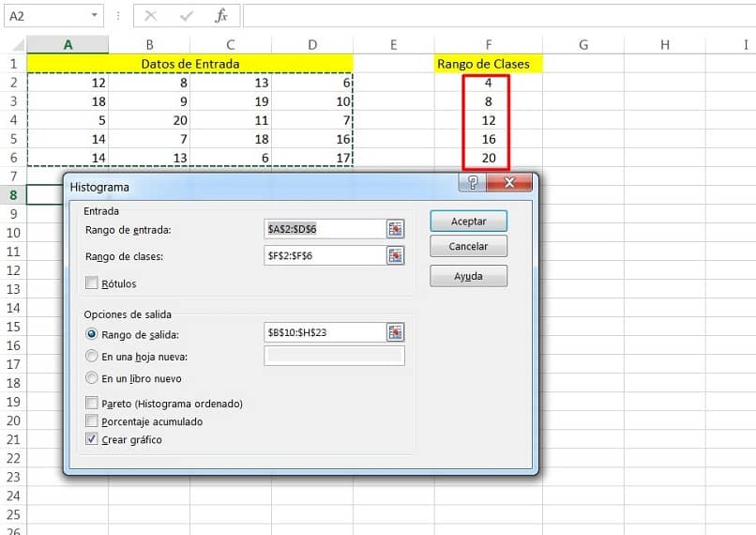Select column F header

(489, 45)
